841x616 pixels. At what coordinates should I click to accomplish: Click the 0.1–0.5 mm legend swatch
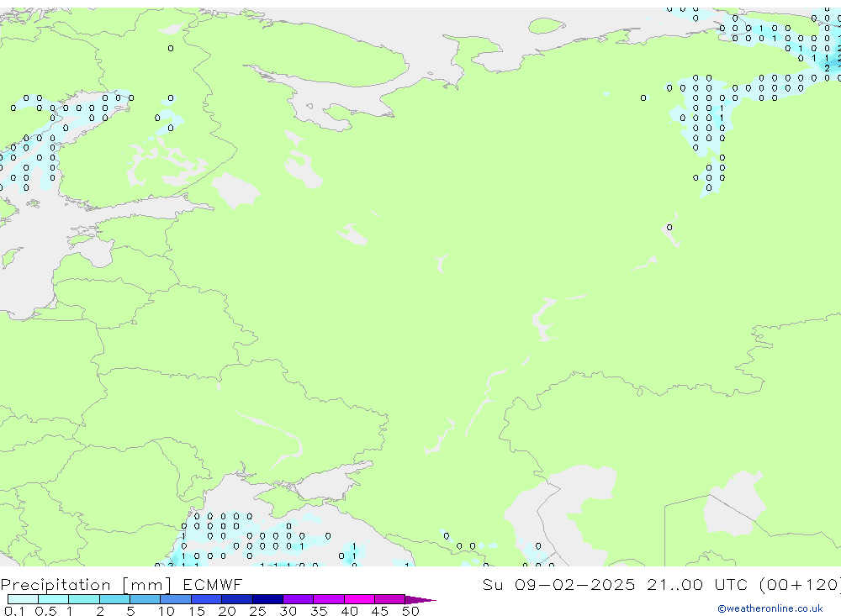click(x=23, y=599)
